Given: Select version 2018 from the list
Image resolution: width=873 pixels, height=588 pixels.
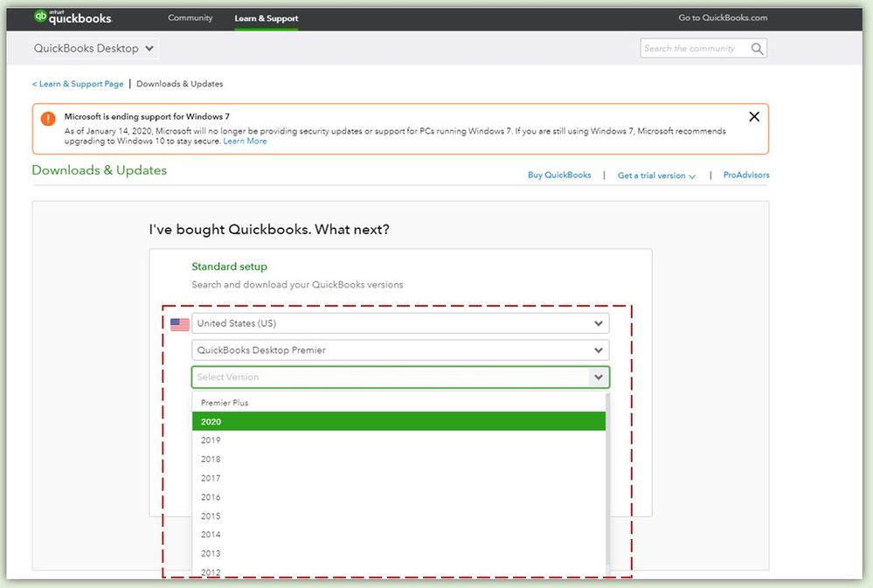Looking at the screenshot, I should coord(398,460).
